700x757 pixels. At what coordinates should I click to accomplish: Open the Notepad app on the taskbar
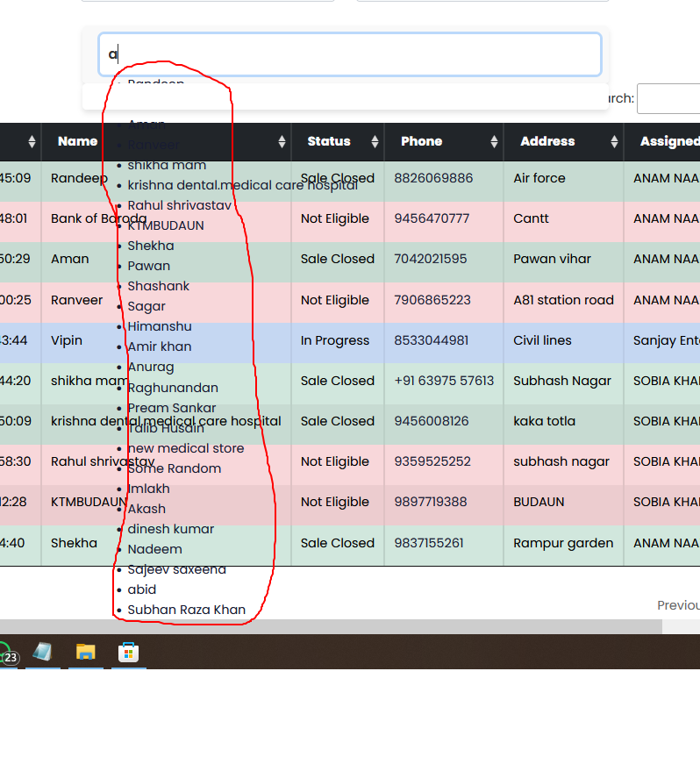pyautogui.click(x=42, y=652)
